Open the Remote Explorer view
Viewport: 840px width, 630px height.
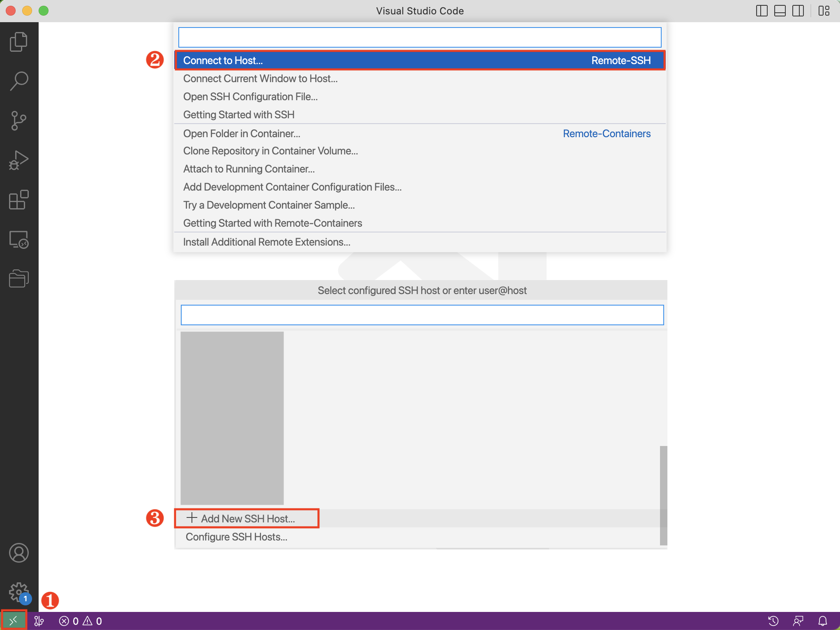(x=19, y=239)
